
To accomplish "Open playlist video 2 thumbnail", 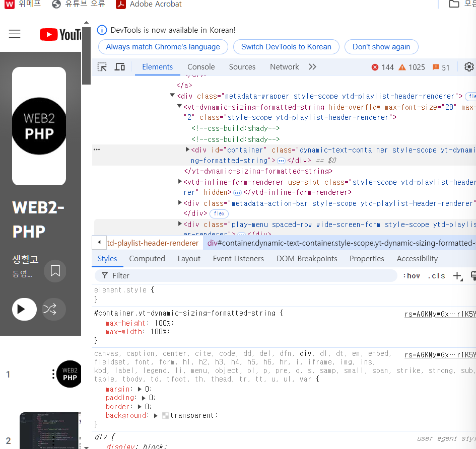I will [50, 430].
